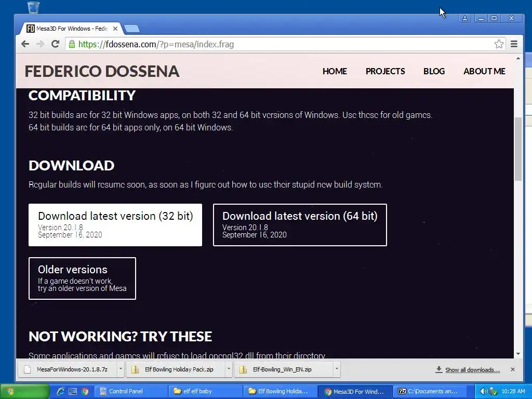Open the PROJECTS navigation link

tap(385, 71)
